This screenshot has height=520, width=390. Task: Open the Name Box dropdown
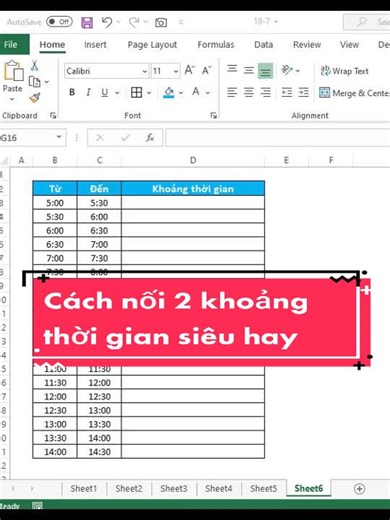click(59, 137)
